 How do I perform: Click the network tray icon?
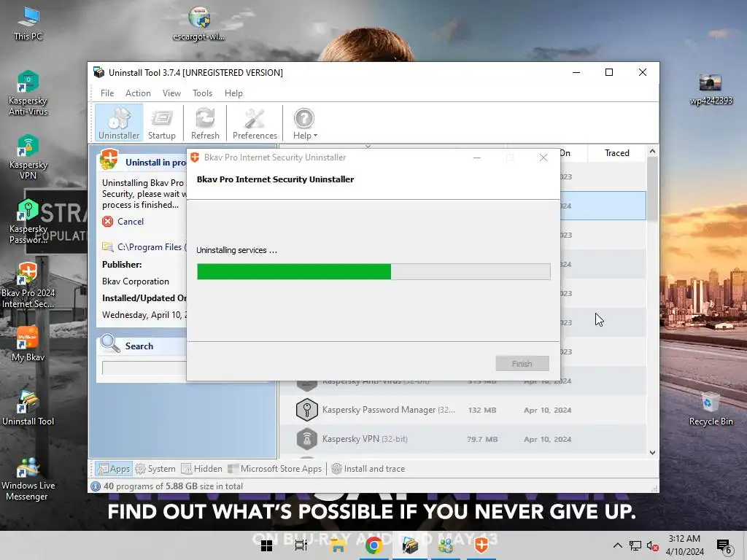coord(635,545)
